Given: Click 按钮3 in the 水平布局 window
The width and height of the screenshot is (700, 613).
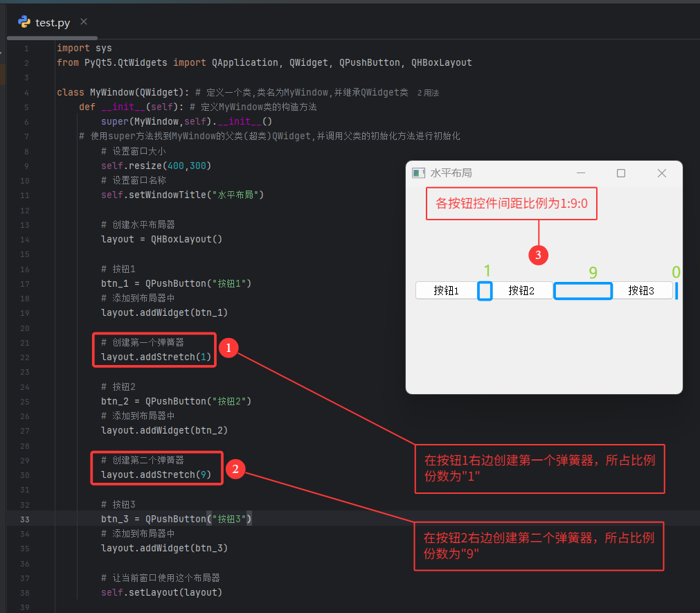Looking at the screenshot, I should click(642, 291).
